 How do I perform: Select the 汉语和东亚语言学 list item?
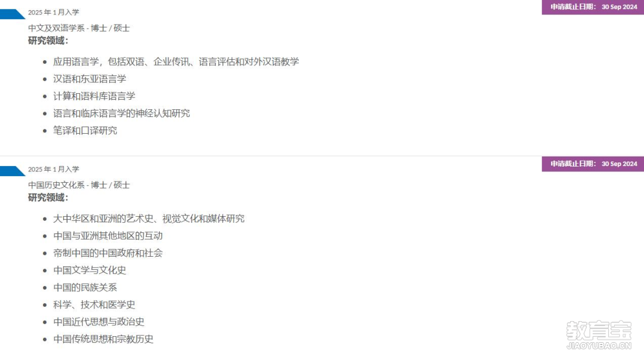(89, 79)
